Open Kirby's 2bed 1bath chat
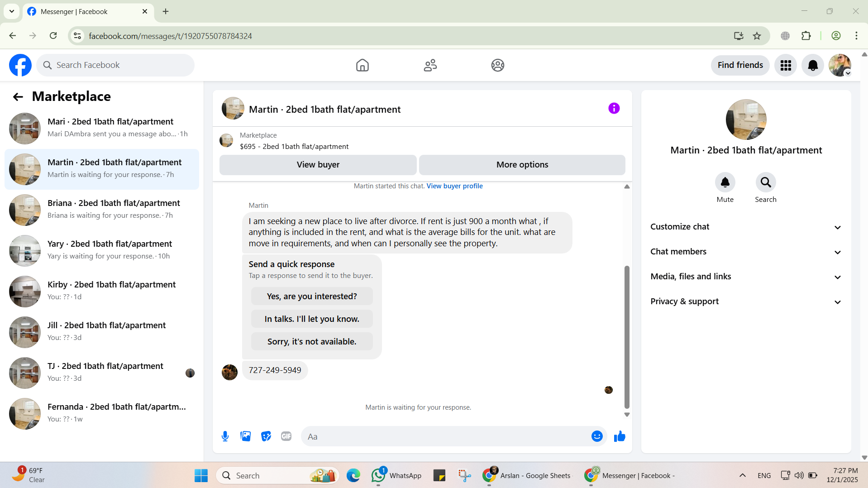The height and width of the screenshot is (488, 868). [102, 292]
